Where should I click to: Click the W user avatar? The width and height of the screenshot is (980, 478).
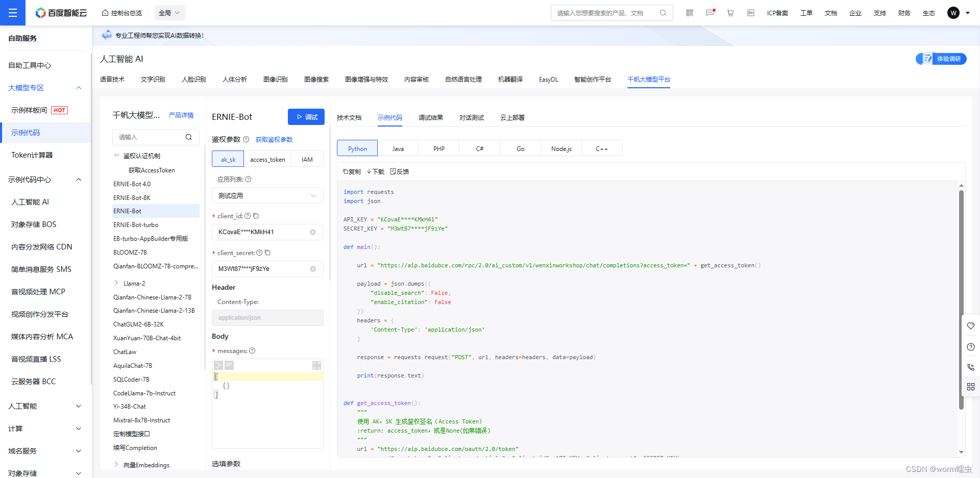953,13
